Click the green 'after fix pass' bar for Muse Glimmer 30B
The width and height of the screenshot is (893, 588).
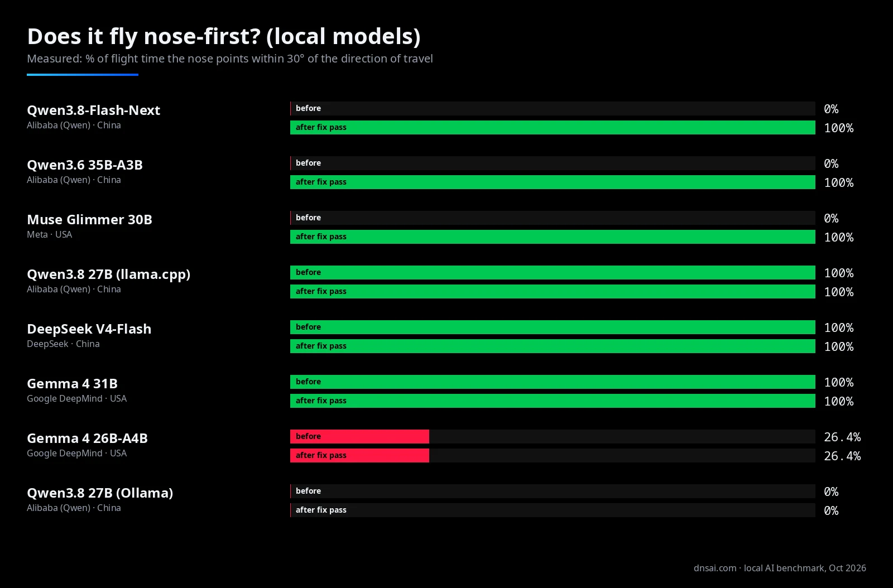point(553,237)
